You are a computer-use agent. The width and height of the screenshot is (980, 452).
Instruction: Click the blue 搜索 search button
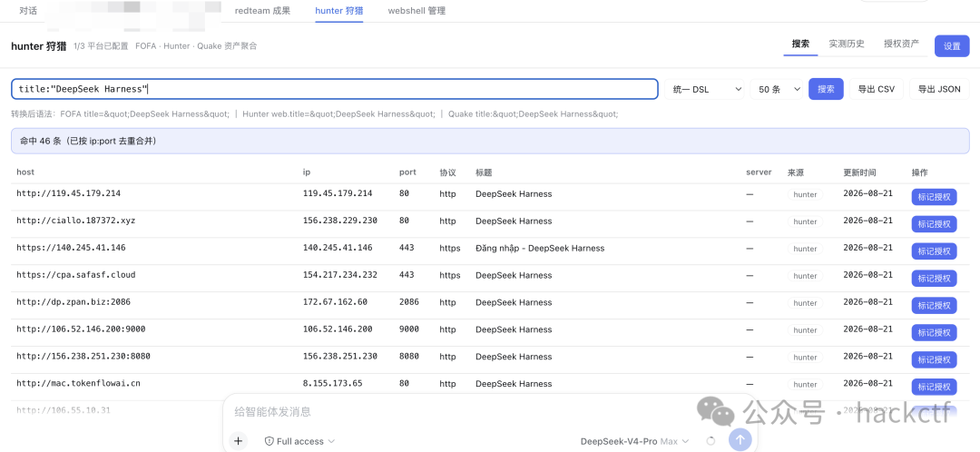827,89
